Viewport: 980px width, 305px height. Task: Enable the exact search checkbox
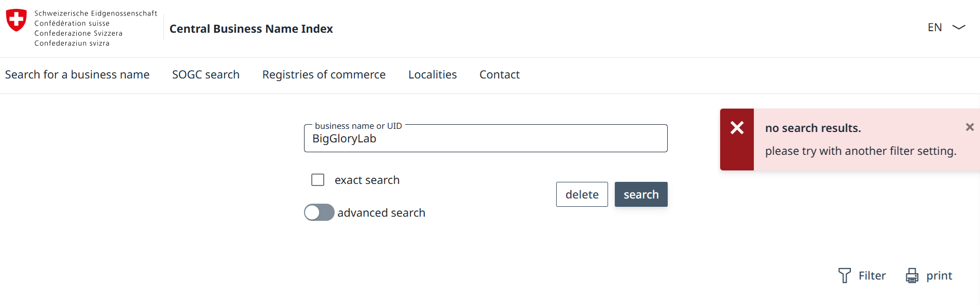point(318,180)
